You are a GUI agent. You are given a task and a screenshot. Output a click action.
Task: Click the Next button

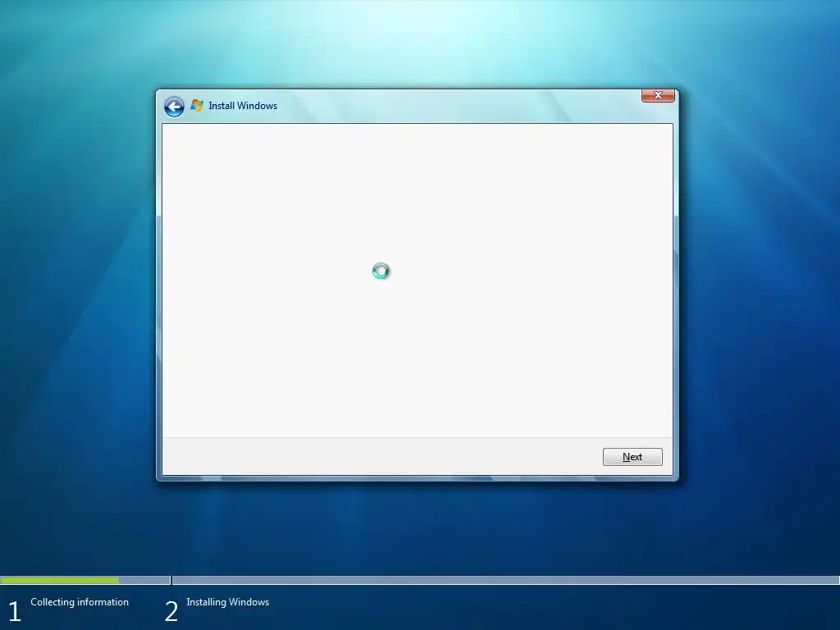point(632,457)
